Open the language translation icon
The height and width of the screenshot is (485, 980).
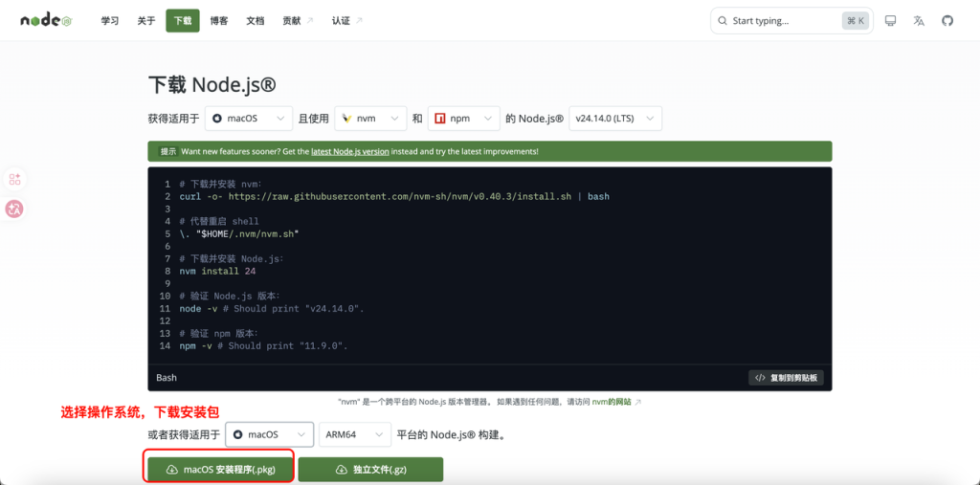click(x=919, y=20)
